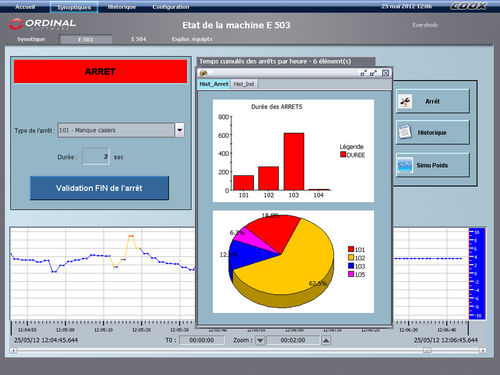Close the Hist_Arret popup window

(x=385, y=73)
